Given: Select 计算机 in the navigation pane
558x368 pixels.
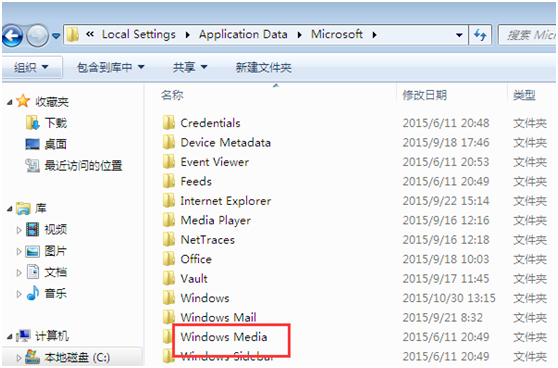Looking at the screenshot, I should [x=52, y=336].
